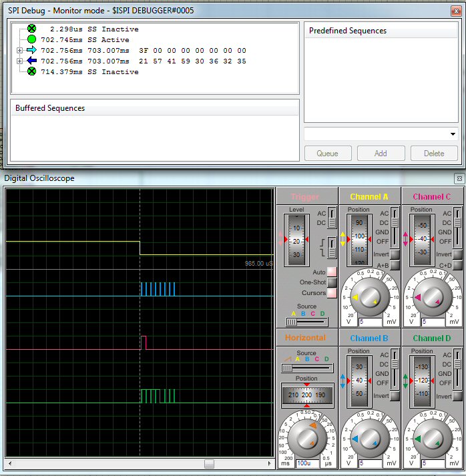466x476 pixels.
Task: Toggle Invert on Channel A
Action: 395,254
